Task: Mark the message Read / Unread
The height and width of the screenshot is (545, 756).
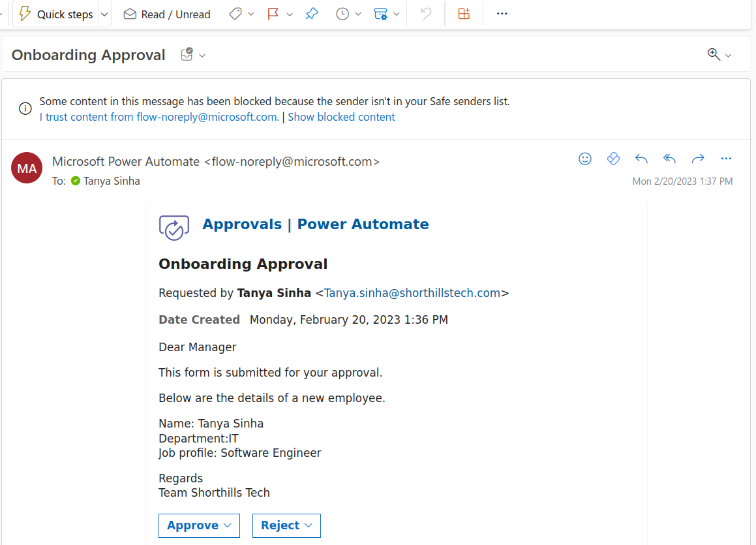Action: pyautogui.click(x=166, y=14)
